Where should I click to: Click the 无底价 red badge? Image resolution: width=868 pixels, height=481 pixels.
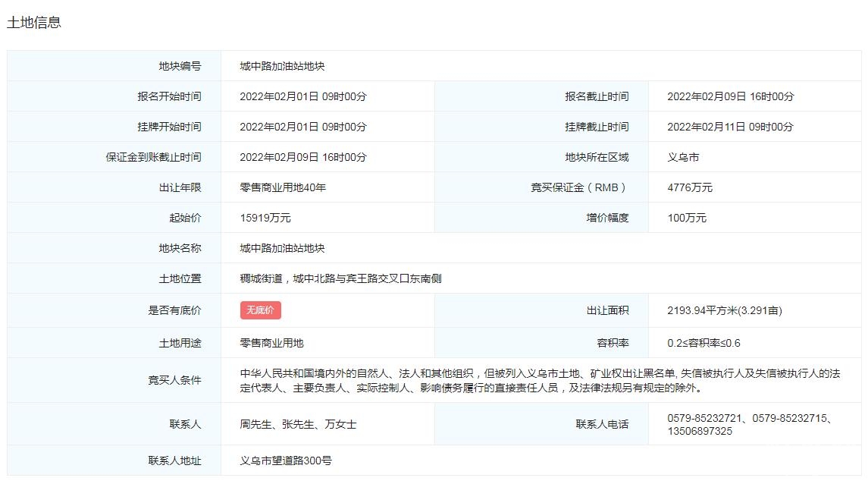[260, 310]
